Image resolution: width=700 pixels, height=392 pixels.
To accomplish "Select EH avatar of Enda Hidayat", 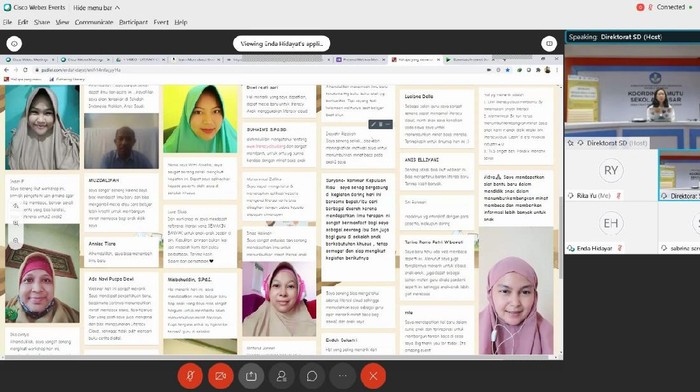I will tap(611, 223).
